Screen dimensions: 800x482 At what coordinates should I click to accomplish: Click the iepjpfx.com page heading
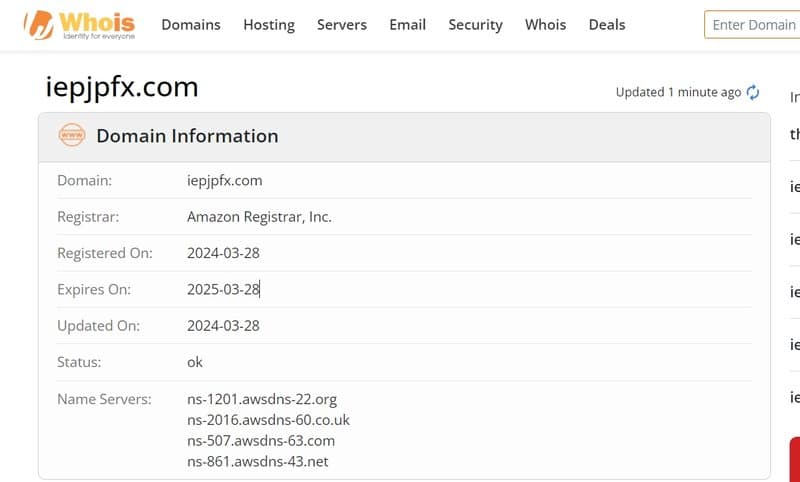coord(122,87)
